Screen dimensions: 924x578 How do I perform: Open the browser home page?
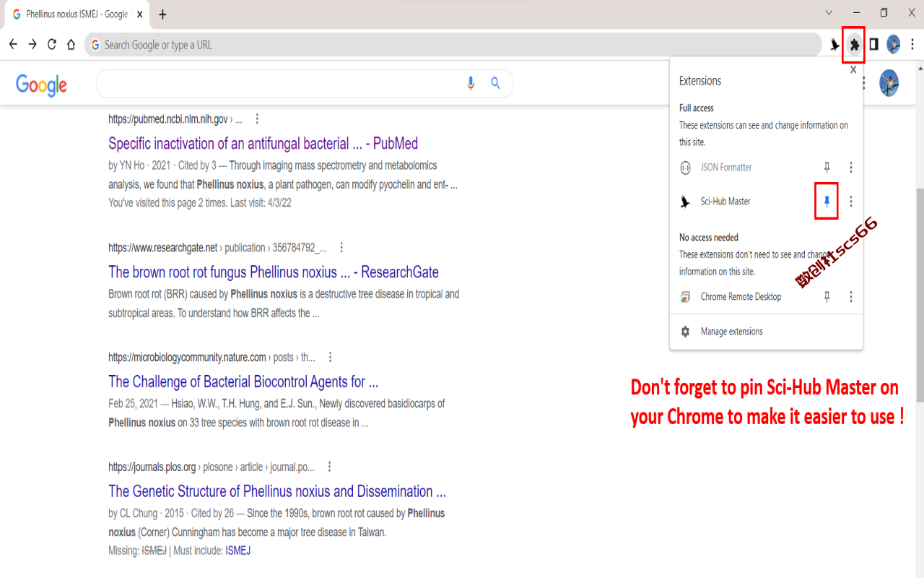coord(71,44)
